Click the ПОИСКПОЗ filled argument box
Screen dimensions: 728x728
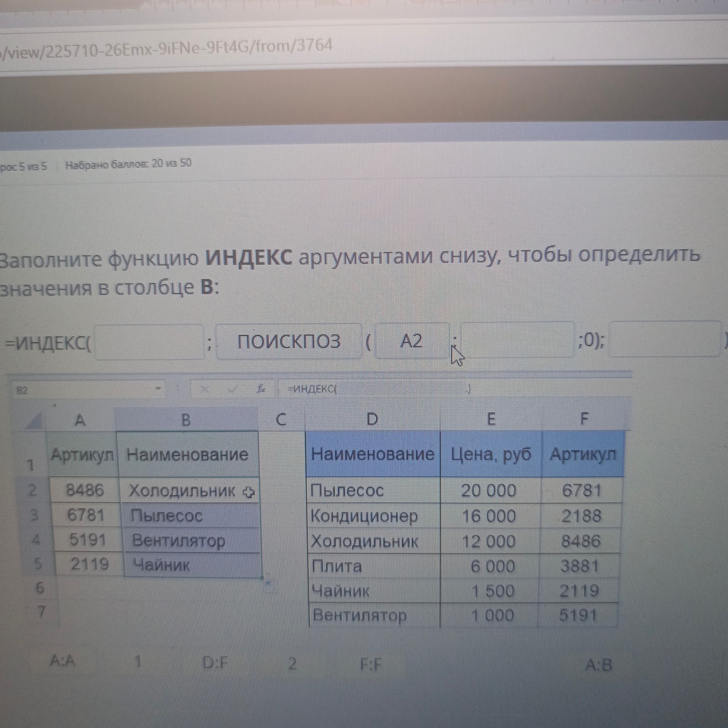(289, 341)
